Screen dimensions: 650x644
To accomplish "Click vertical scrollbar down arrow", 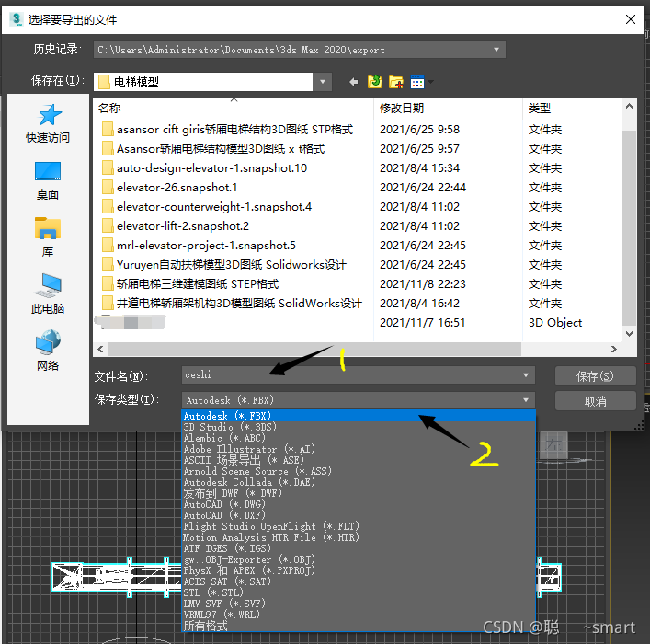I will click(x=629, y=334).
